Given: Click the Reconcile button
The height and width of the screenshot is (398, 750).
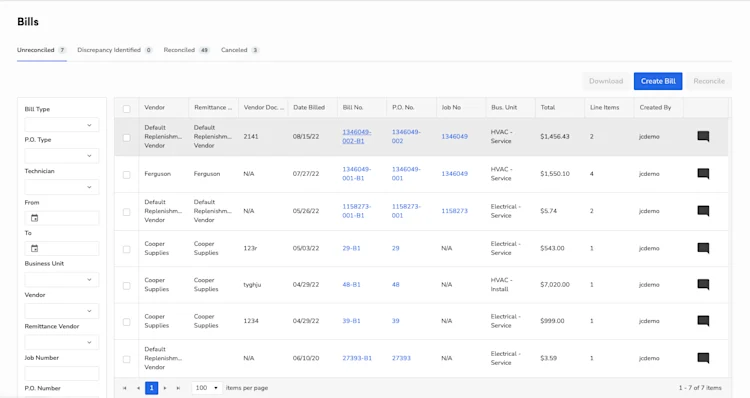Looking at the screenshot, I should 709,81.
